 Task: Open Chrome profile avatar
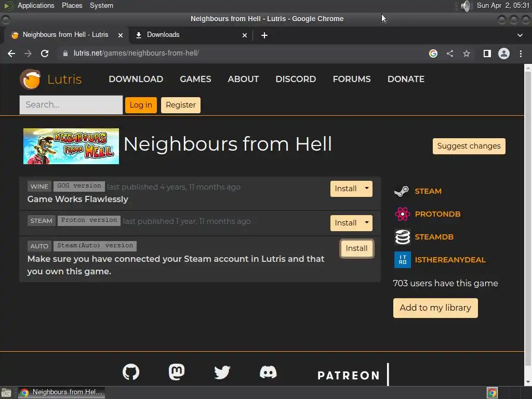pyautogui.click(x=504, y=54)
